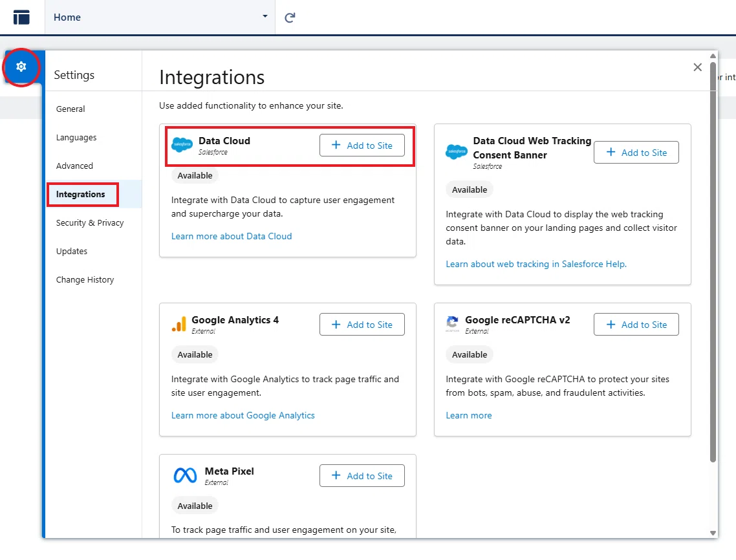Open the Change History tab
Screen dimensions: 736x560
coord(85,280)
